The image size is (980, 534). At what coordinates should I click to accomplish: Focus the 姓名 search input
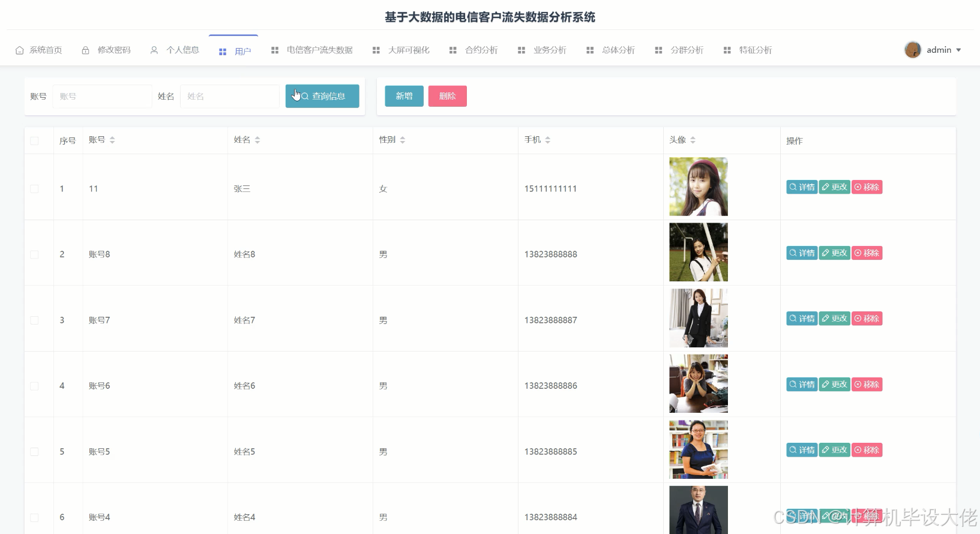pyautogui.click(x=230, y=96)
